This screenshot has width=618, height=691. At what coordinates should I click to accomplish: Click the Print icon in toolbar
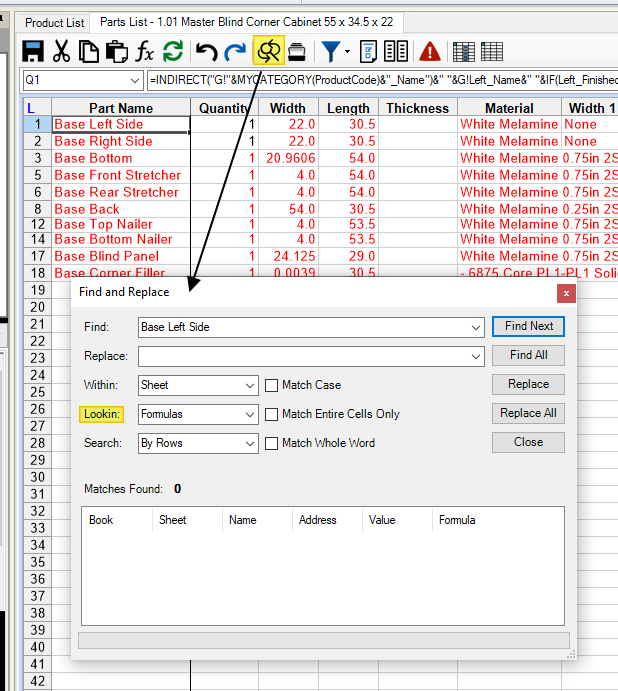[x=297, y=51]
